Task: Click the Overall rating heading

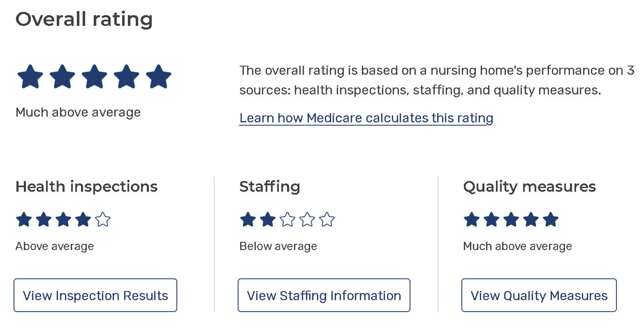Action: pyautogui.click(x=84, y=20)
